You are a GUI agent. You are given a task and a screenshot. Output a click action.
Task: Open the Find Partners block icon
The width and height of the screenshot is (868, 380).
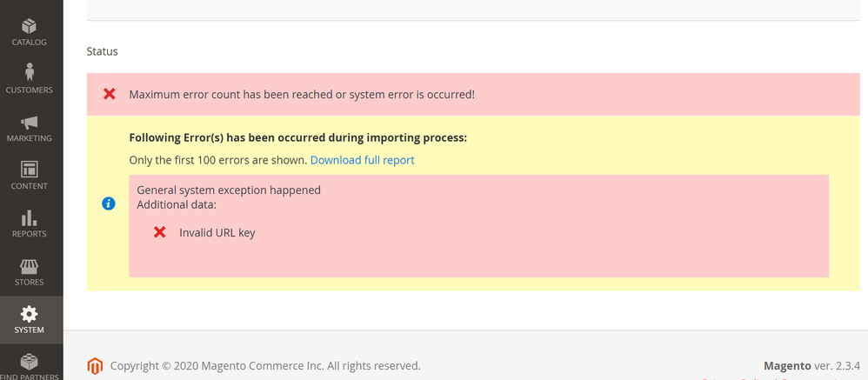29,362
